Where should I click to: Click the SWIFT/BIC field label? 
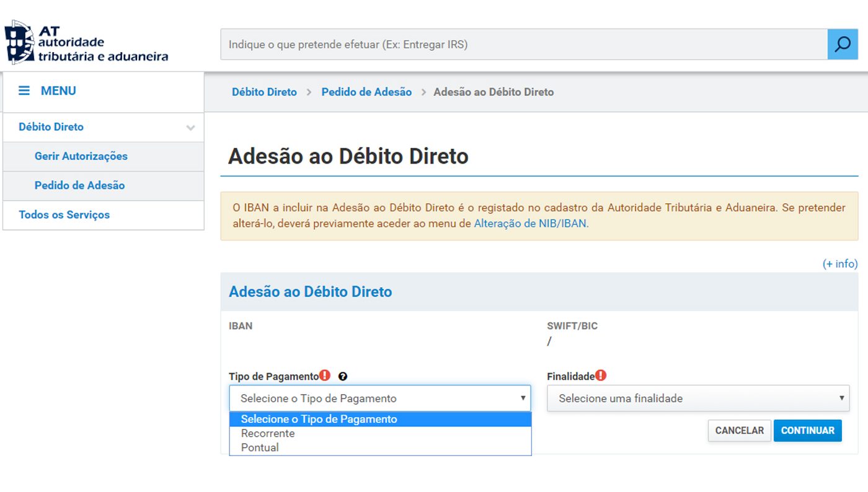pos(572,326)
